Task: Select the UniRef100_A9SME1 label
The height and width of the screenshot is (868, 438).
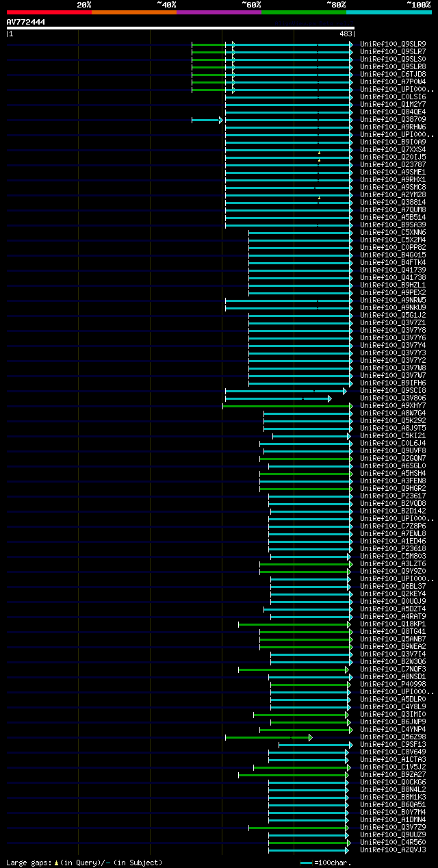Action: 393,173
